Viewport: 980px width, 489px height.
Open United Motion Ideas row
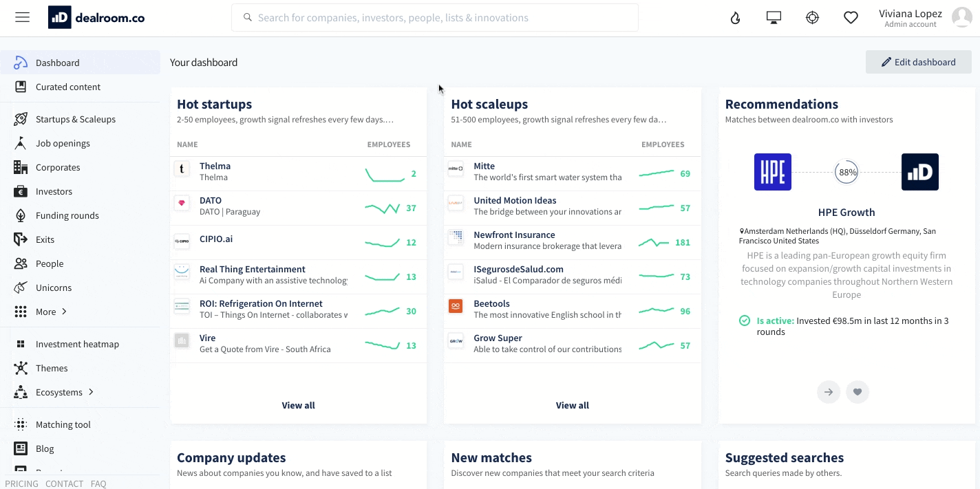click(x=572, y=208)
